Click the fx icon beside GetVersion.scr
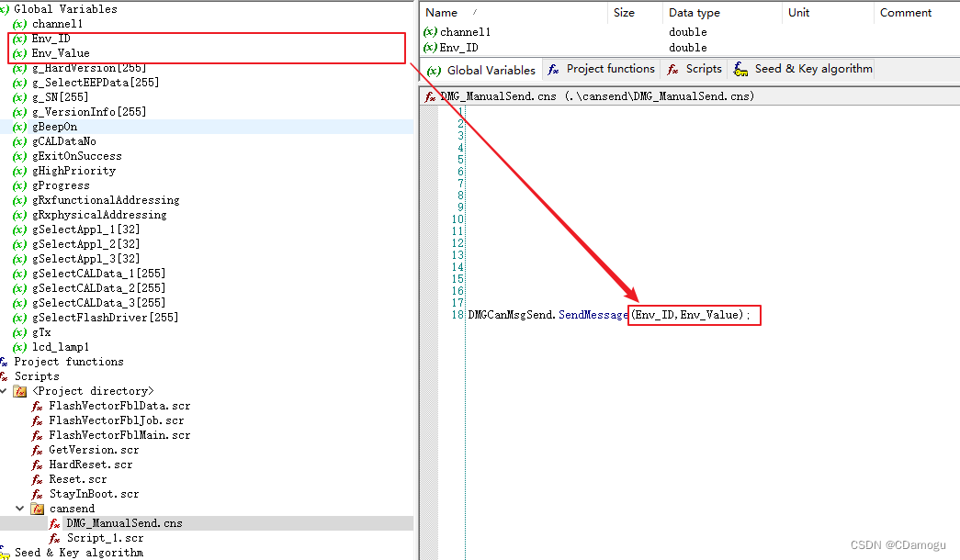960x560 pixels. (37, 450)
